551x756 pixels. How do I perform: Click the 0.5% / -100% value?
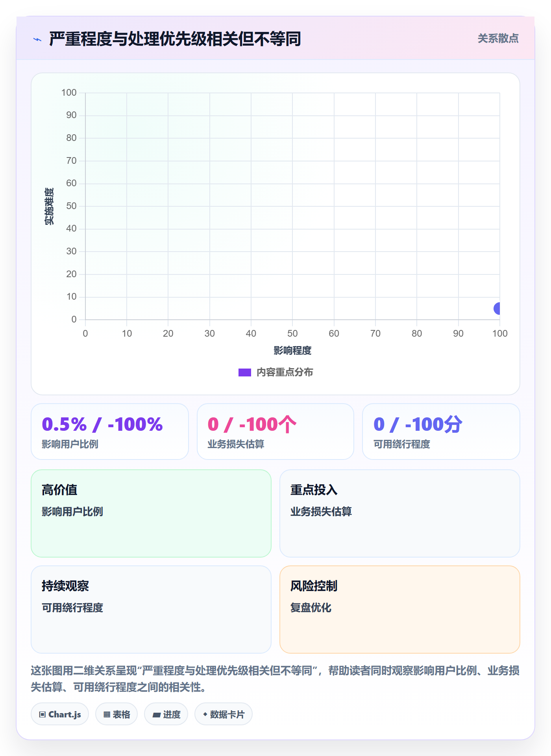click(x=102, y=424)
